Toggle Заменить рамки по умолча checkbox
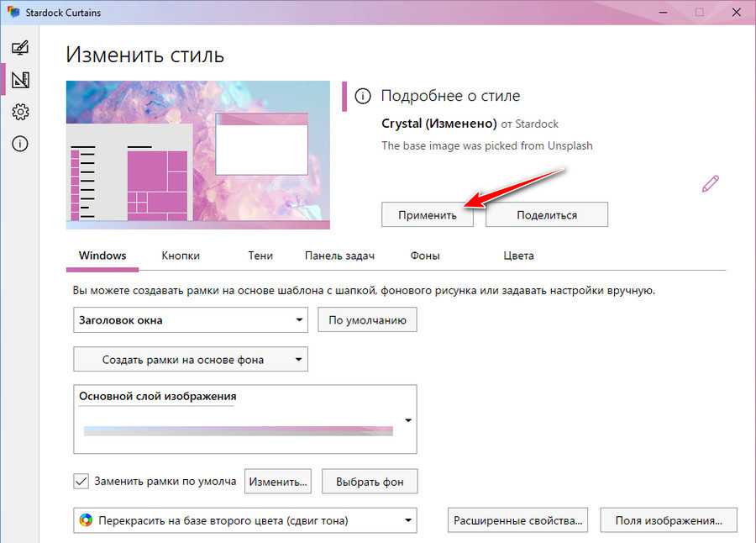 (81, 482)
